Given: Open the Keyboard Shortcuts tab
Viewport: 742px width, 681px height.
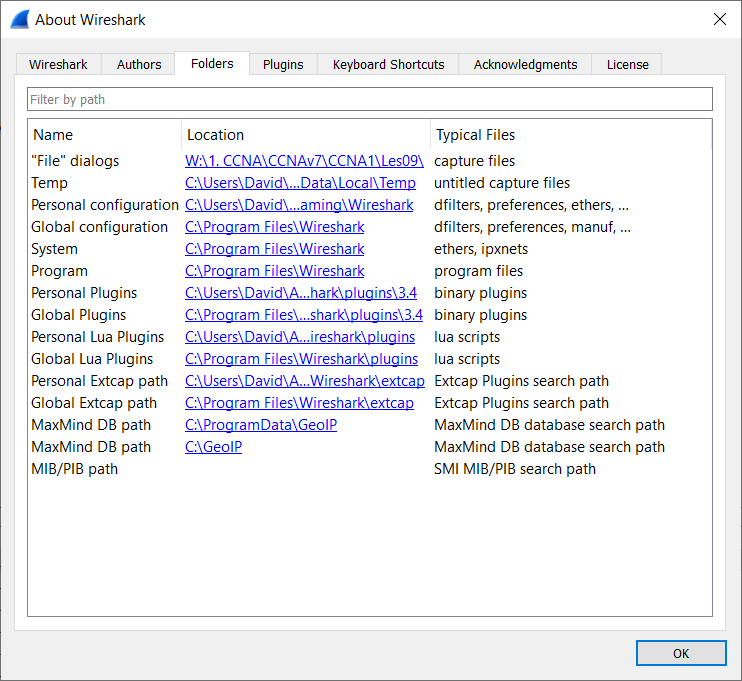Looking at the screenshot, I should [x=388, y=64].
